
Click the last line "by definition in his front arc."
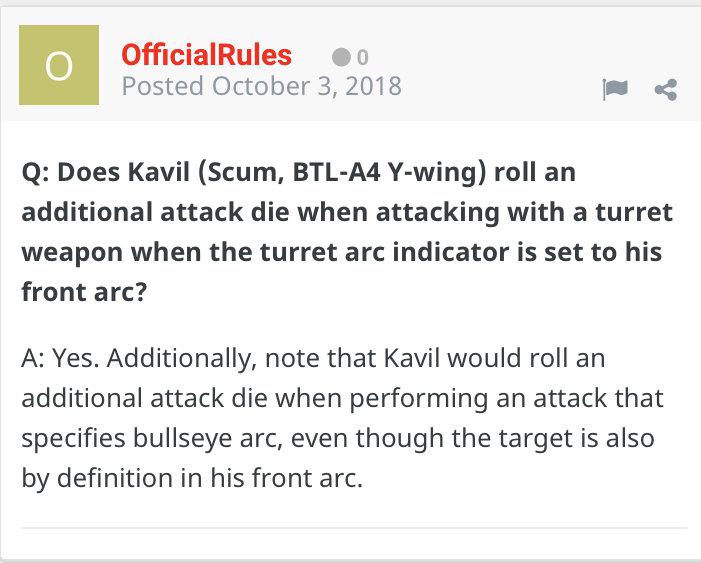[x=192, y=478]
